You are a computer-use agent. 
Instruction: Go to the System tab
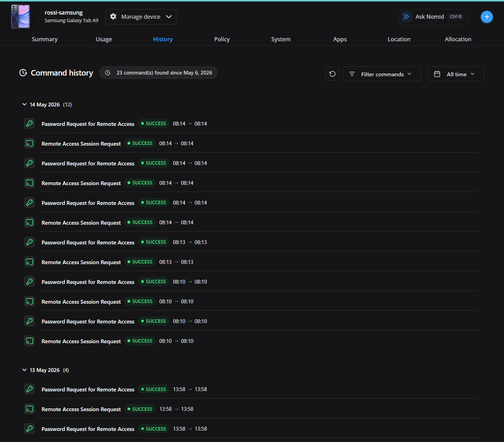281,39
